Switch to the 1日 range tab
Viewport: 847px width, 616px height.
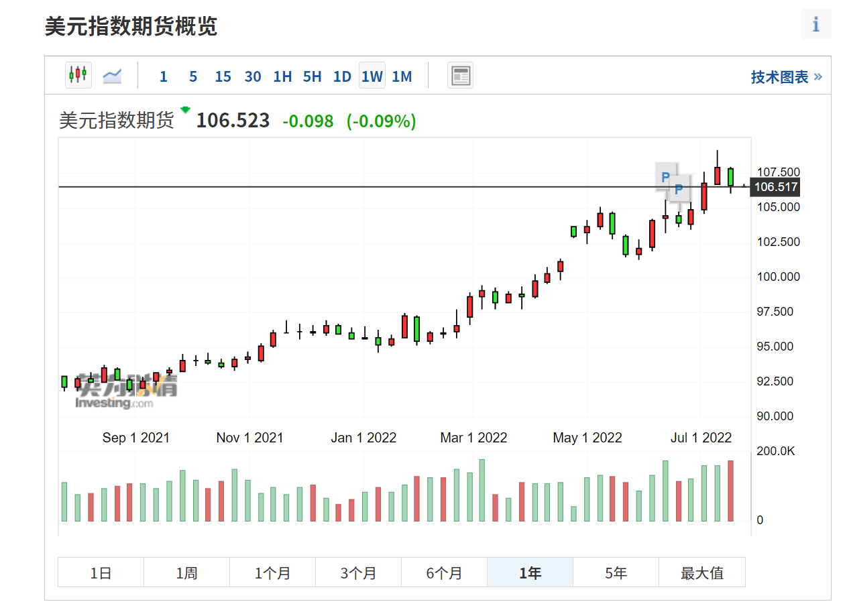click(x=101, y=572)
